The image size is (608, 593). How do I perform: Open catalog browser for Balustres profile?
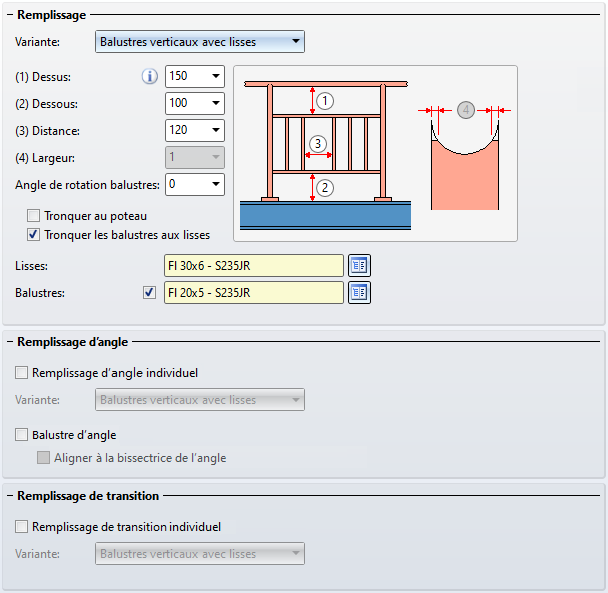pyautogui.click(x=359, y=292)
